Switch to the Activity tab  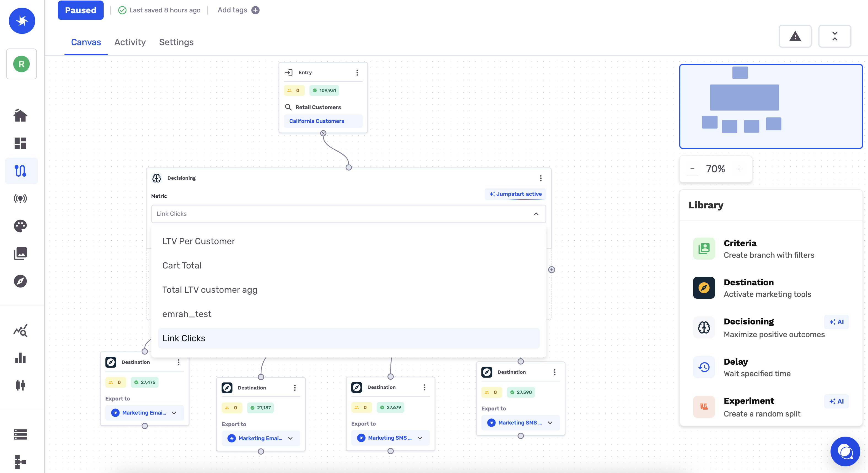pyautogui.click(x=130, y=42)
